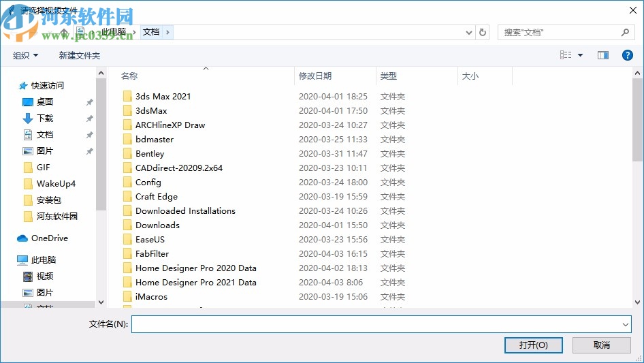The width and height of the screenshot is (644, 363).
Task: Select the 3ds Max 2021 folder
Action: 163,96
